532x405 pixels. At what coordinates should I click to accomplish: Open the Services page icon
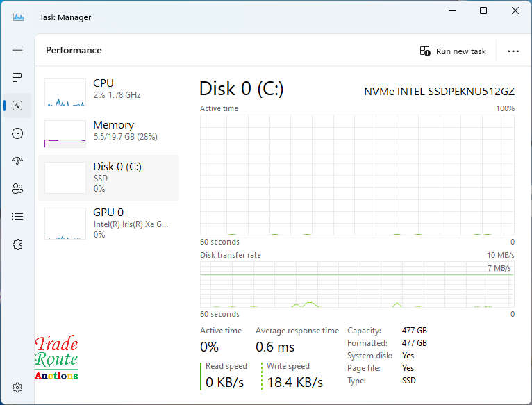point(17,245)
